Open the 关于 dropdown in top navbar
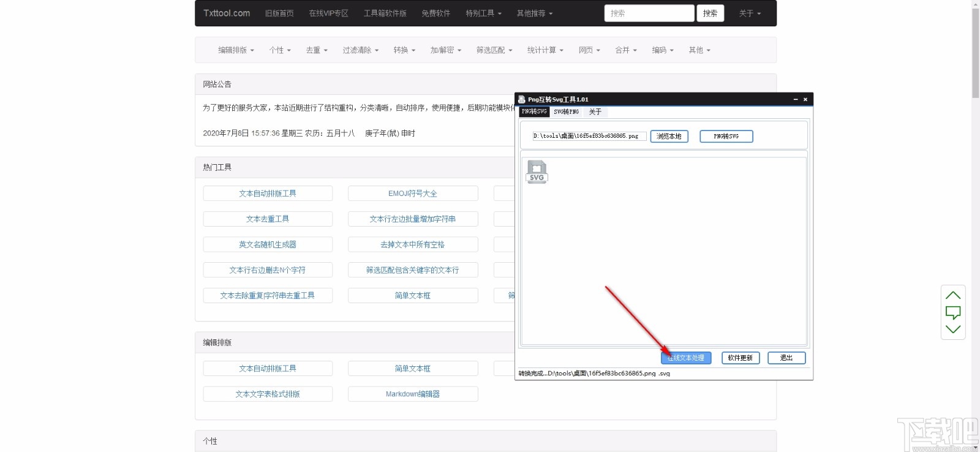Screen dimensions: 980x452 [750, 13]
